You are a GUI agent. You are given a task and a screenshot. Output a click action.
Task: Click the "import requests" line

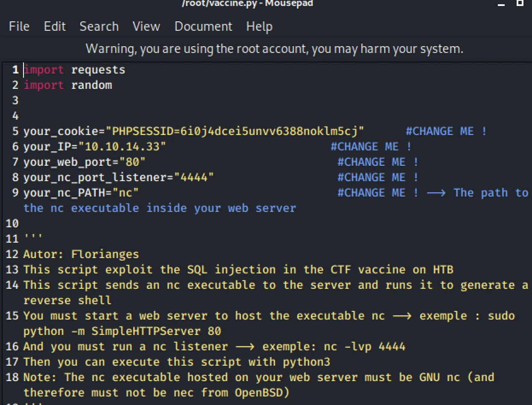[x=75, y=70]
